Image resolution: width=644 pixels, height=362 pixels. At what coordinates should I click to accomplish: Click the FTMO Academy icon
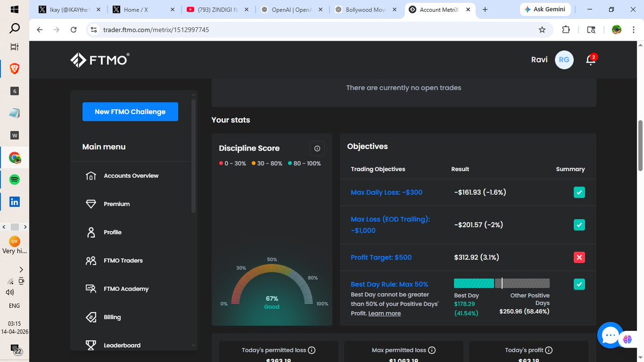point(91,289)
